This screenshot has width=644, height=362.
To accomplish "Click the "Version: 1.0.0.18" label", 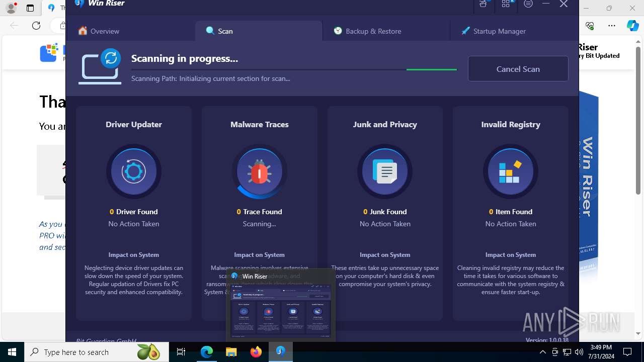I will coord(547,340).
